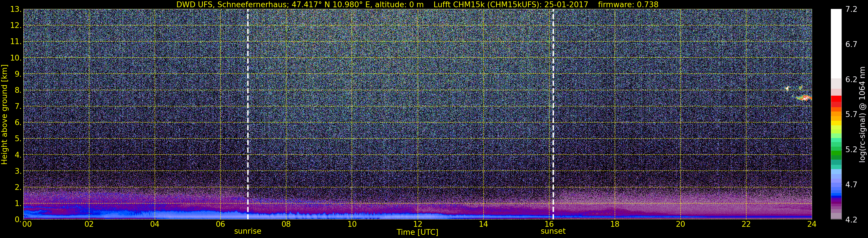Click the instrument label 'Lufft CHM15k (CHM15kUFS): 25-01-2017'
This screenshot has height=238, width=868.
coord(510,4)
